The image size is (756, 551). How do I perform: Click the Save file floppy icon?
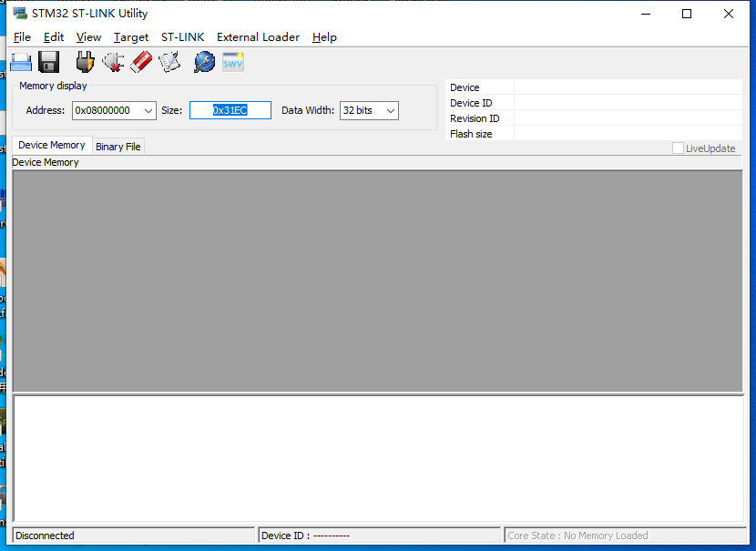coord(48,62)
